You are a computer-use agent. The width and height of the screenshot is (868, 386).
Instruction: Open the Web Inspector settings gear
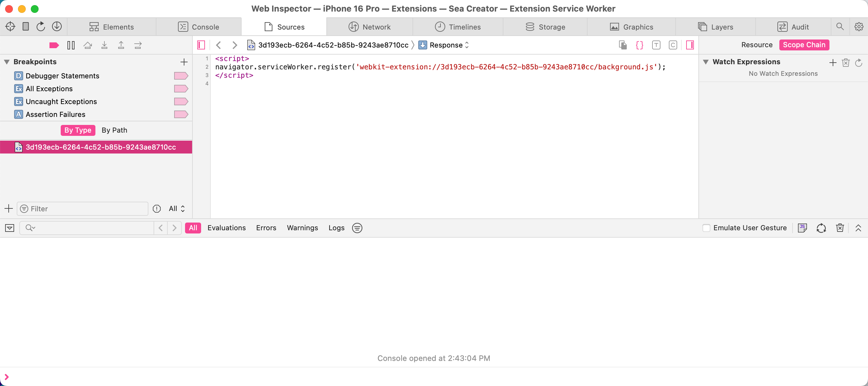[x=859, y=27]
